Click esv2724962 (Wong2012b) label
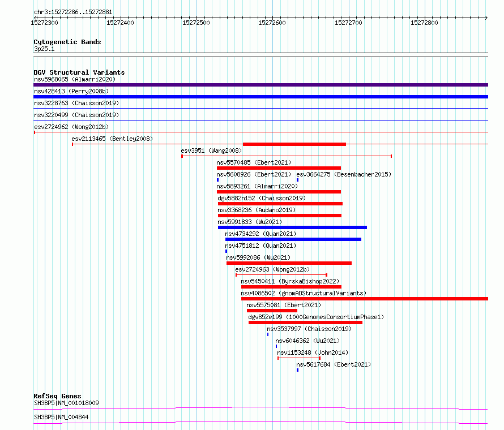 [71, 127]
